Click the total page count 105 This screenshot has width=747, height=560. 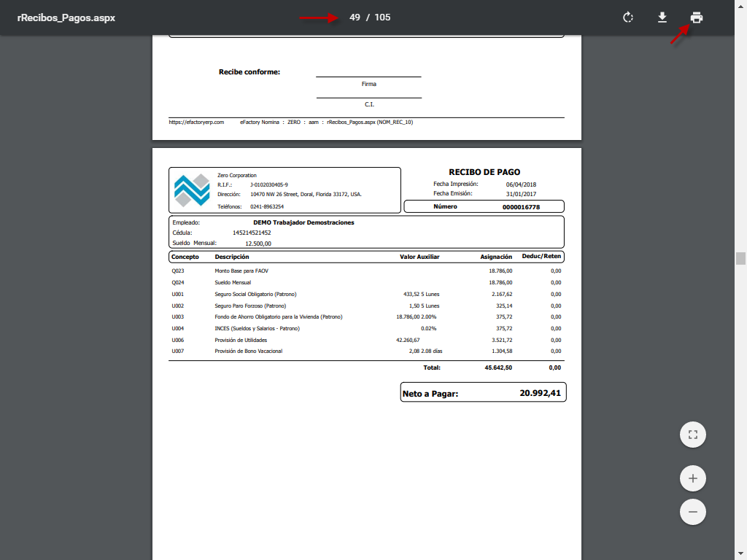coord(382,17)
